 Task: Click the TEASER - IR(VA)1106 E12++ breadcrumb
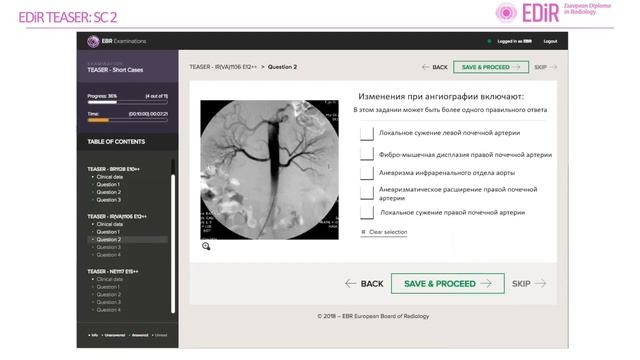point(223,67)
